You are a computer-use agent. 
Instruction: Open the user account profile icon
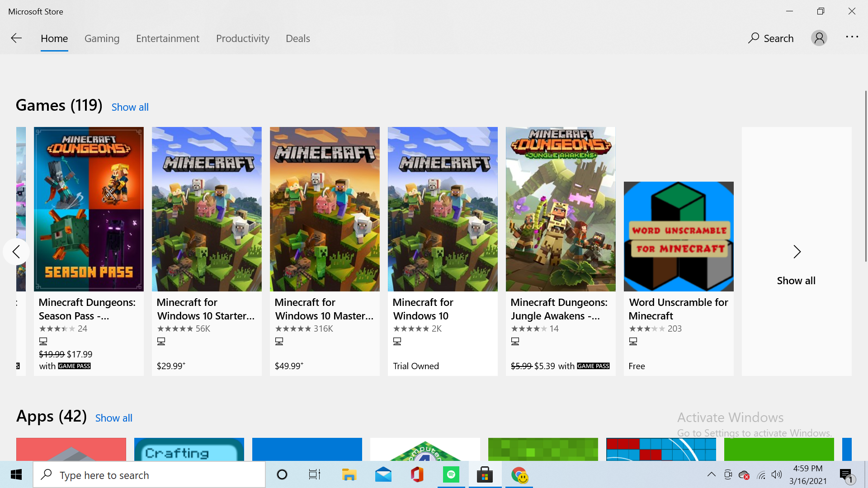pos(819,38)
